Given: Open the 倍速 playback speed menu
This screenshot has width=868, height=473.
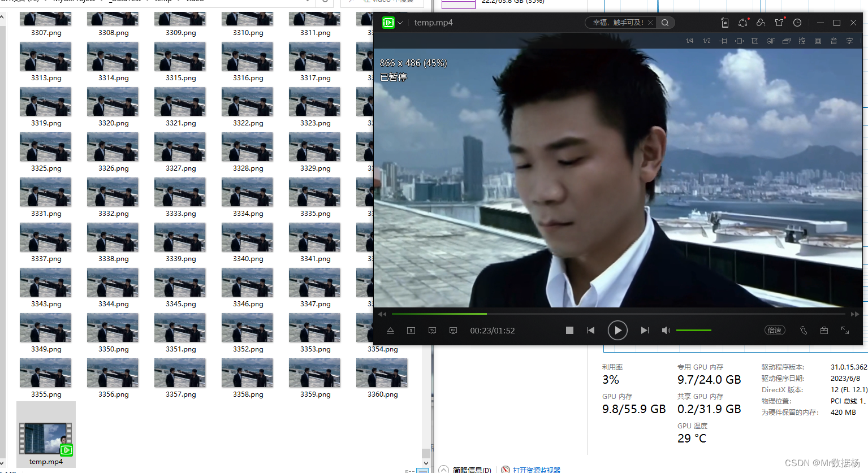Looking at the screenshot, I should pyautogui.click(x=775, y=331).
